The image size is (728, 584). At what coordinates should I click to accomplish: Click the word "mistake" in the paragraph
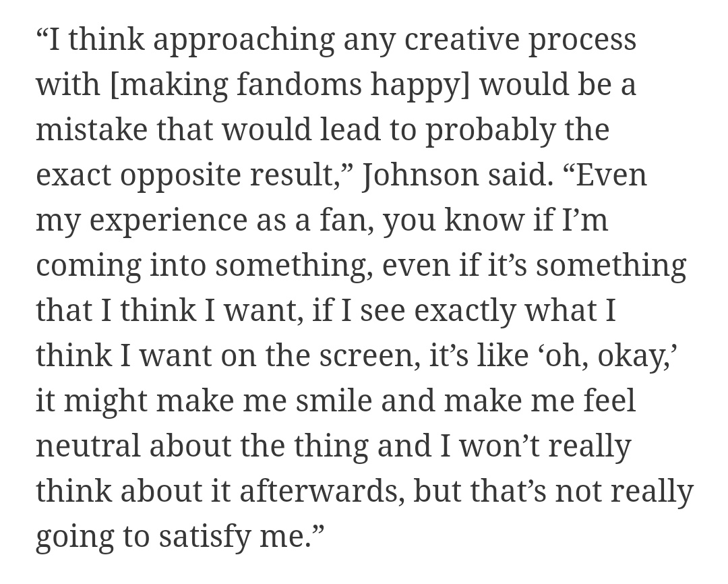point(91,129)
